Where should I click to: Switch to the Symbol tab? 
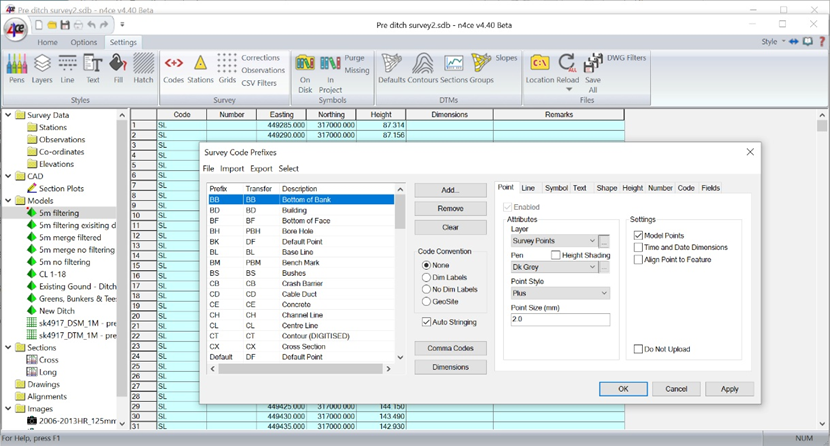click(556, 188)
